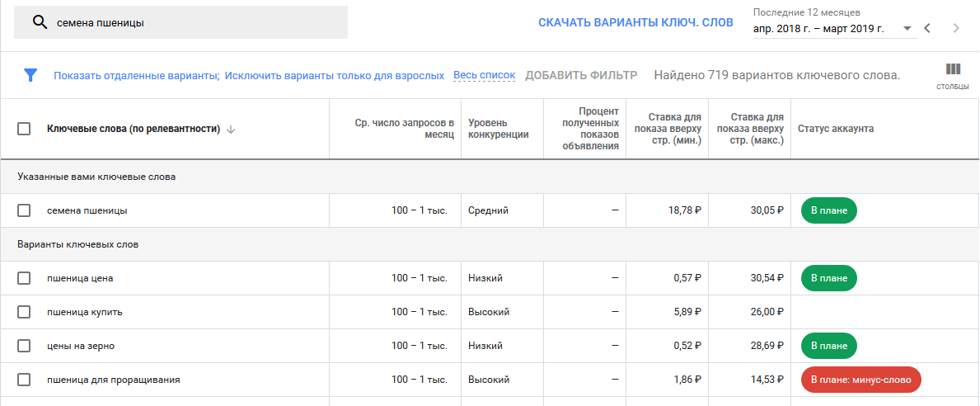Click the keyword search input field
The width and height of the screenshot is (980, 406).
click(198, 23)
